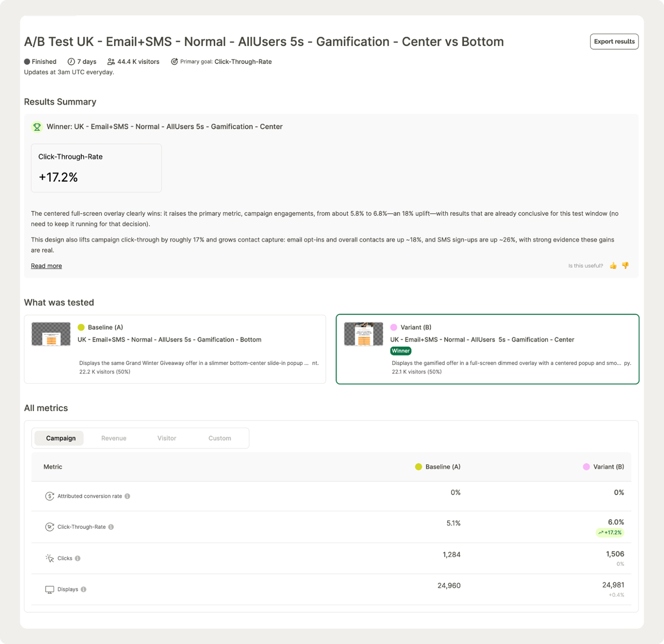
Task: Click the primary goal target icon
Action: pos(174,62)
